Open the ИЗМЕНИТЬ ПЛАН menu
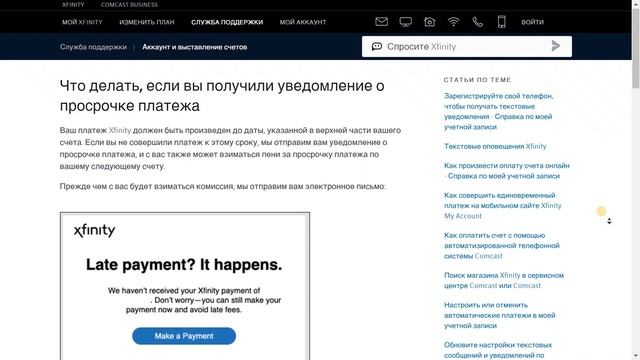The image size is (640, 360). 147,22
